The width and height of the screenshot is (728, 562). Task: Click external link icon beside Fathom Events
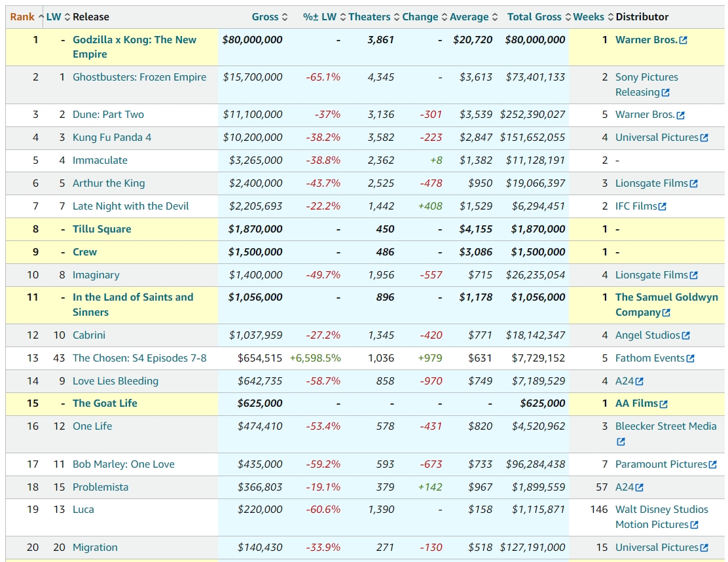coord(691,358)
